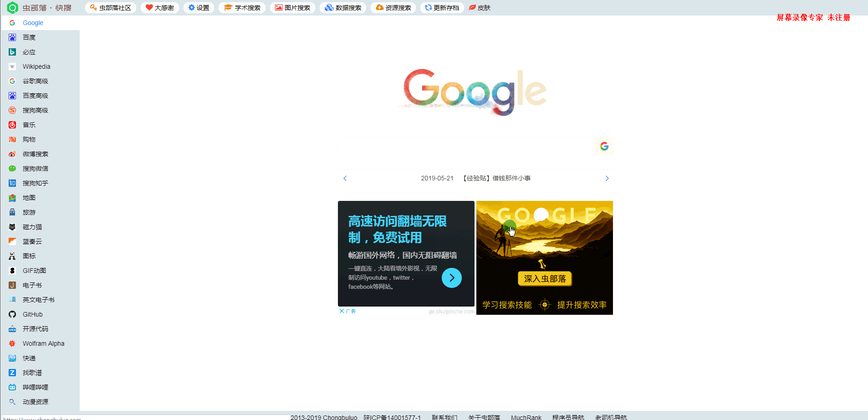The width and height of the screenshot is (868, 420).
Task: Open the 皮肤 skin option
Action: click(x=480, y=8)
